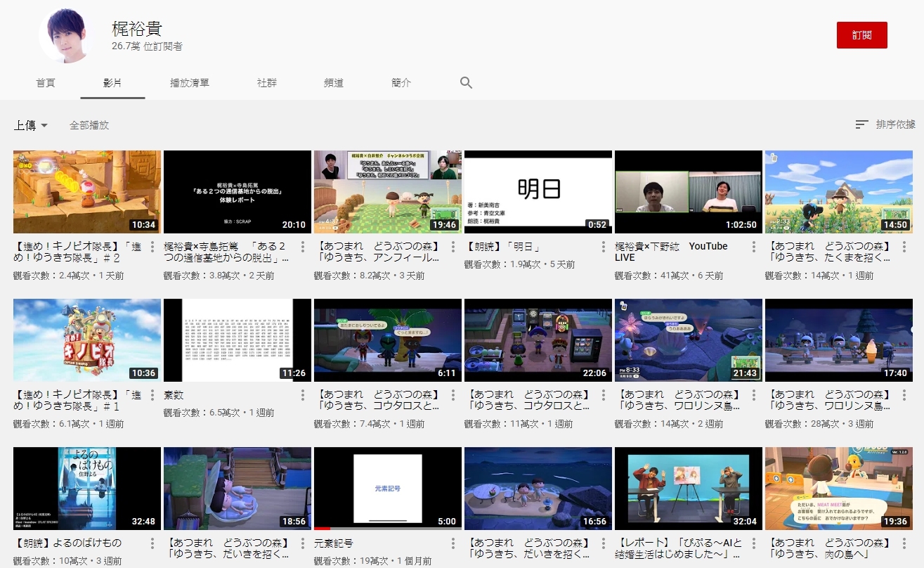Open search within the 梶裕貴 channel
The image size is (924, 568).
pyautogui.click(x=466, y=83)
